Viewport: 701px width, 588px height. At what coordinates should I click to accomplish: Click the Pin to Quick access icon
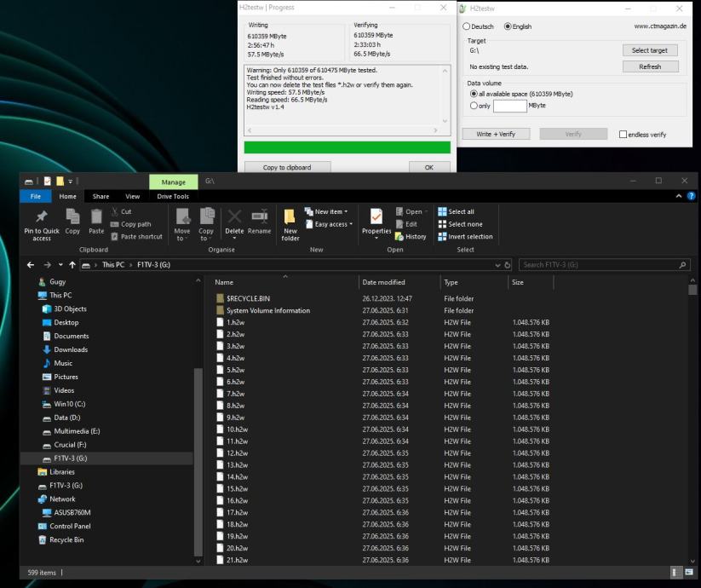pos(41,217)
